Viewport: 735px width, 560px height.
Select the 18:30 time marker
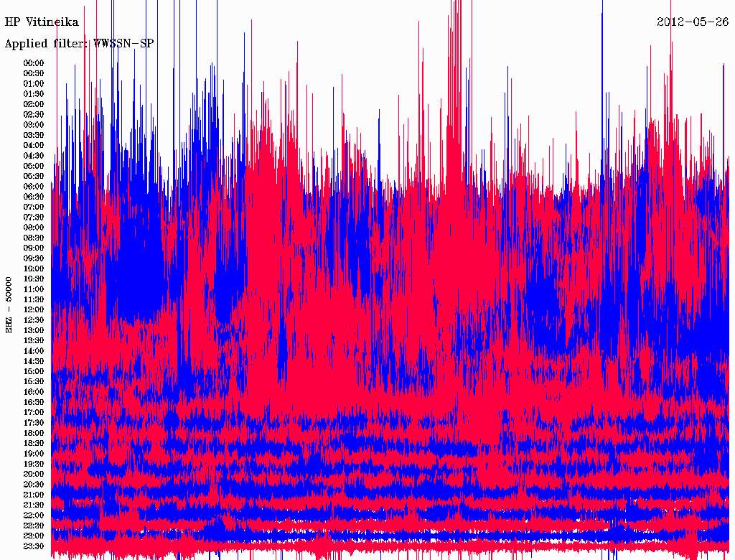pyautogui.click(x=34, y=443)
